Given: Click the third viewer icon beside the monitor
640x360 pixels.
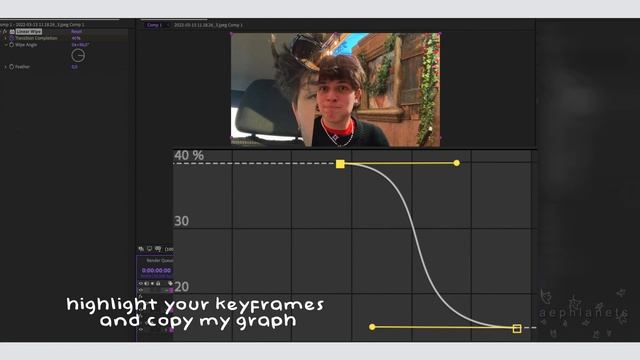Looking at the screenshot, I should pyautogui.click(x=158, y=249).
